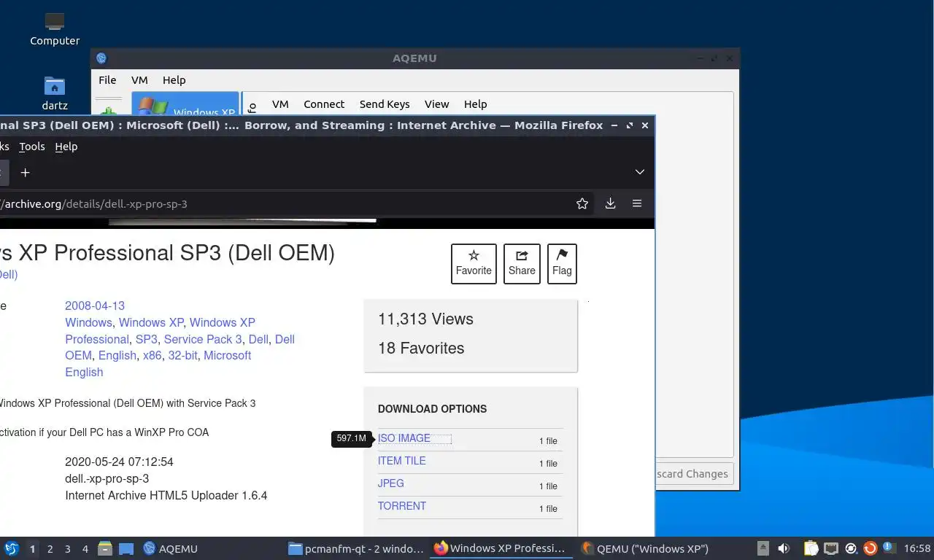
Task: Open the removable media eject tray icon
Action: point(763,548)
